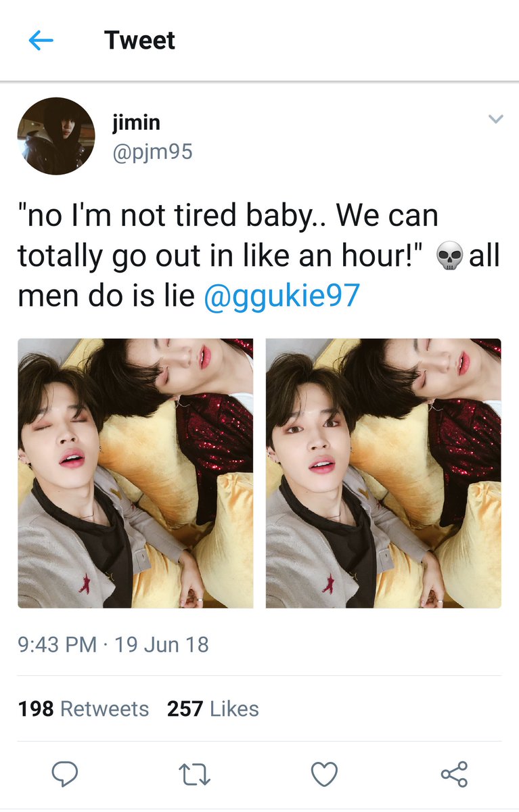Screen dimensions: 519x812
Task: View the 257 Likes list
Action: click(x=213, y=708)
